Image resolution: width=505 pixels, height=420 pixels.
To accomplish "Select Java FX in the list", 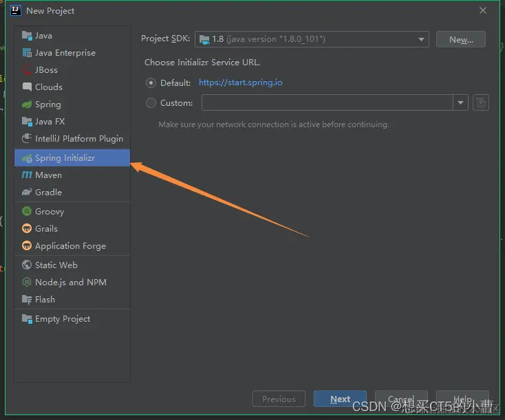I will (x=72, y=122).
